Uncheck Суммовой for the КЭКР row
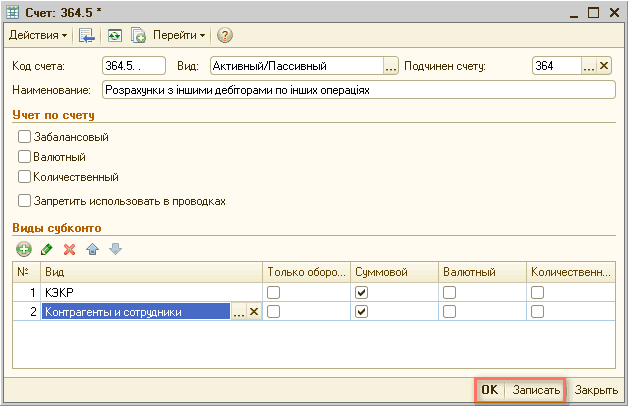 pos(362,292)
